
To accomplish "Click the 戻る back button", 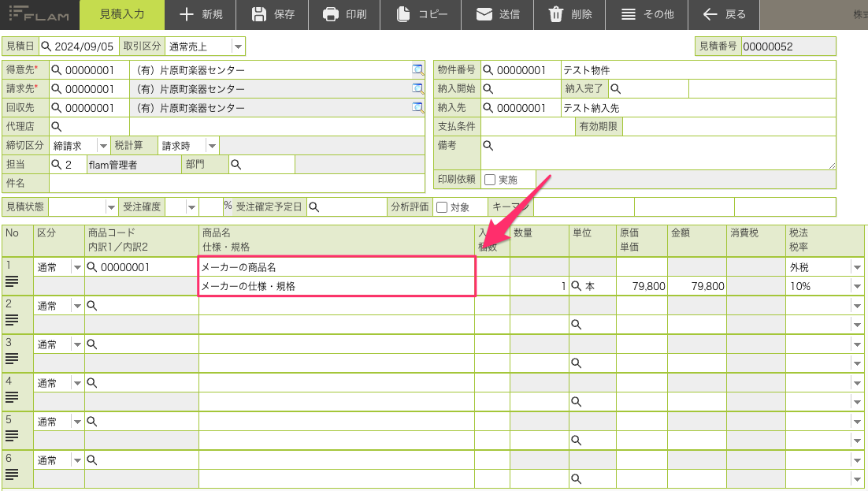I will coord(724,14).
